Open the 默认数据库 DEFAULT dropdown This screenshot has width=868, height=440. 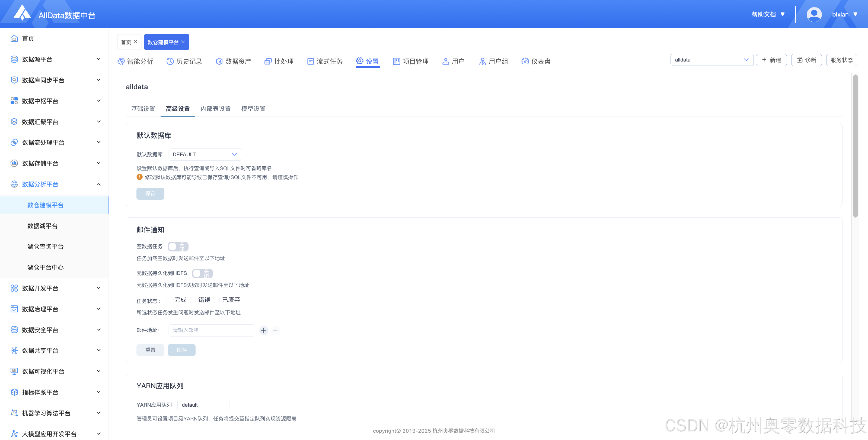coord(205,154)
